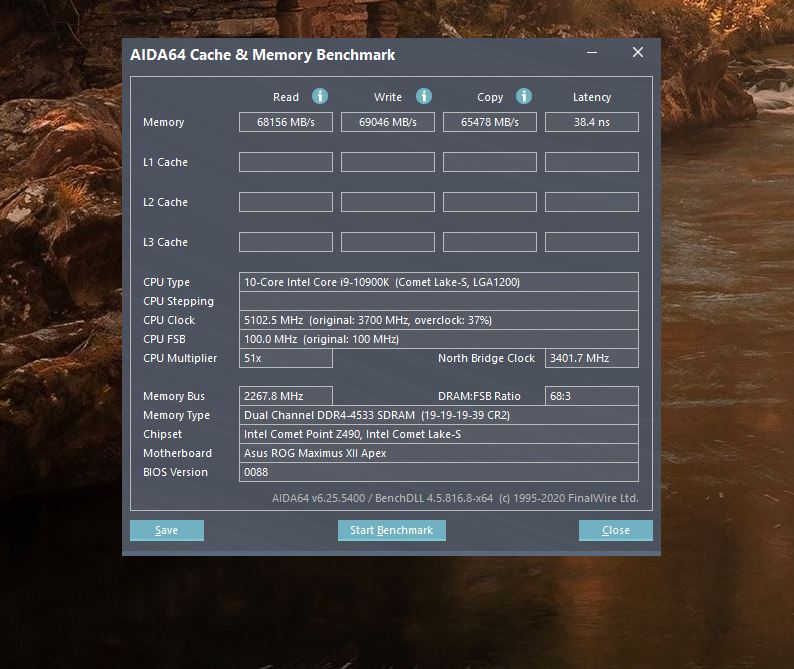The image size is (794, 669).
Task: Click the Save button
Action: [167, 530]
